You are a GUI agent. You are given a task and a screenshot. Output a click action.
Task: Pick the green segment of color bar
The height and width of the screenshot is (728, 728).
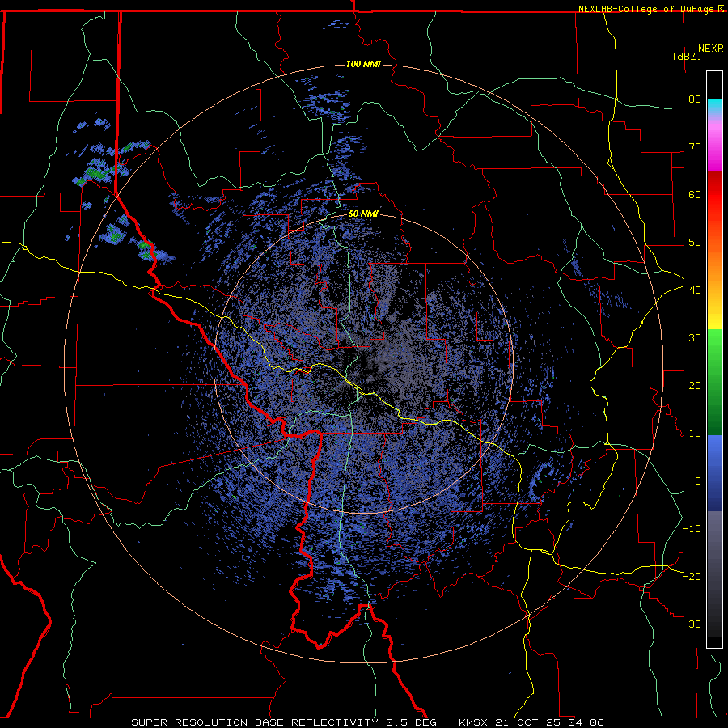tap(714, 382)
